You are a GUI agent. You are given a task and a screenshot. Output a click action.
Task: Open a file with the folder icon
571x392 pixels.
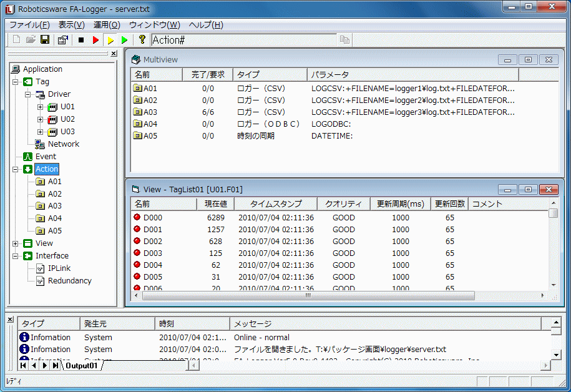31,40
